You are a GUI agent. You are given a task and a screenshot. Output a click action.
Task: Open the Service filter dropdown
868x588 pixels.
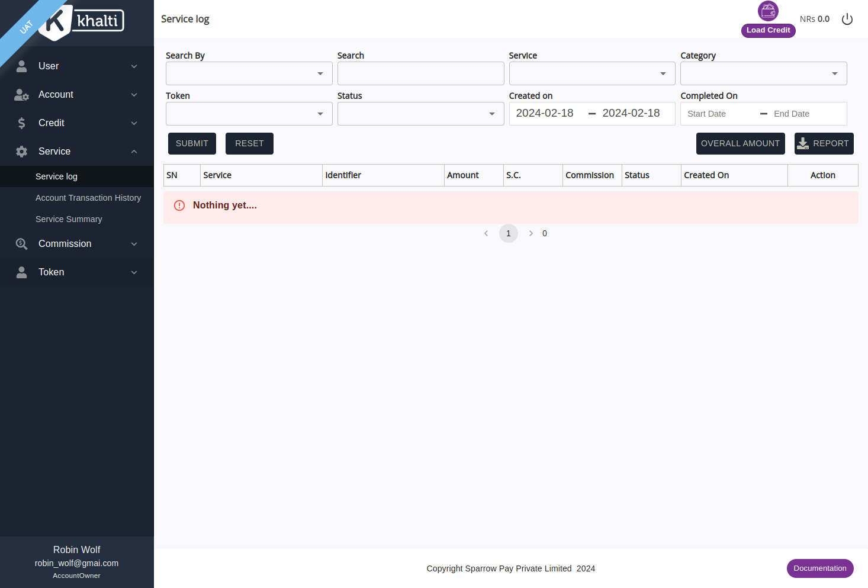(592, 73)
